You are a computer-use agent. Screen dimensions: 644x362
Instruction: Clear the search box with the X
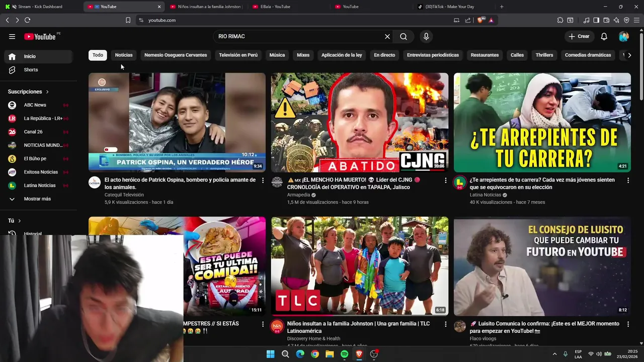tap(387, 36)
